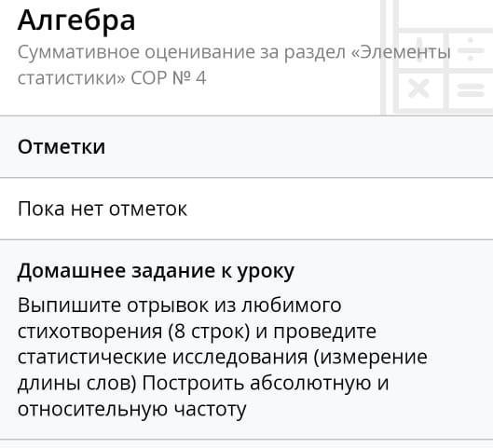
Task: Tap the word статистики» in the subtitle
Action: pyautogui.click(x=72, y=78)
